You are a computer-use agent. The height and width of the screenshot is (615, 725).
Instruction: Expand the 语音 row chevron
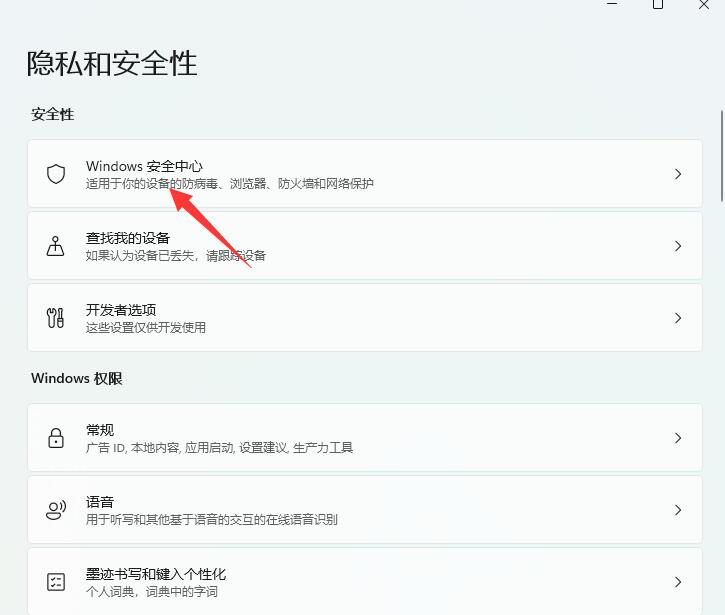pyautogui.click(x=678, y=510)
